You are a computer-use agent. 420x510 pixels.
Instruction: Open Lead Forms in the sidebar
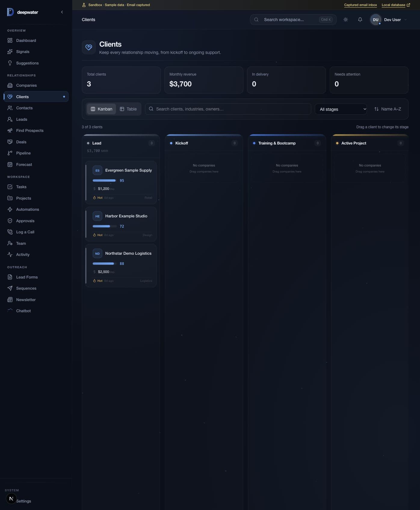pyautogui.click(x=36, y=277)
